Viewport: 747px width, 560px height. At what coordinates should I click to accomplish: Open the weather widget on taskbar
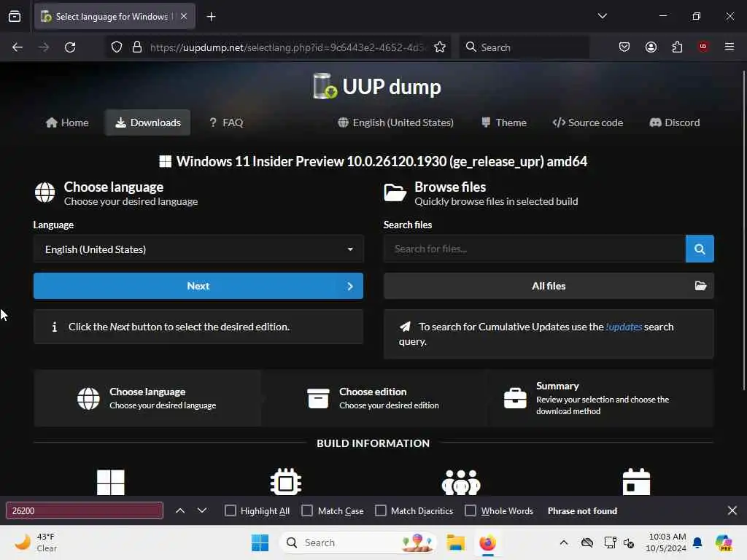(35, 542)
